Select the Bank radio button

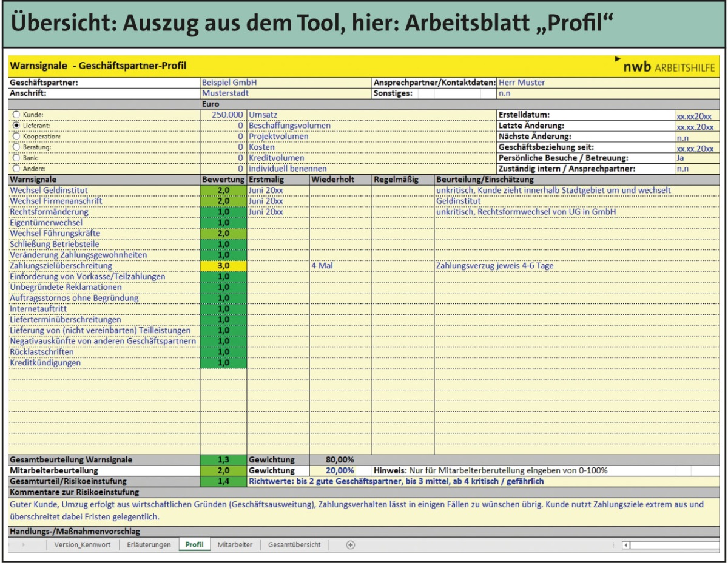pyautogui.click(x=16, y=158)
